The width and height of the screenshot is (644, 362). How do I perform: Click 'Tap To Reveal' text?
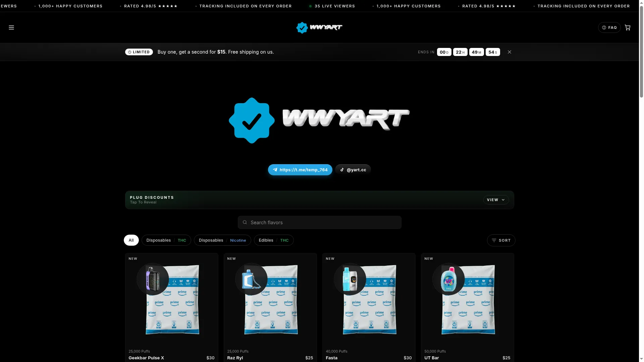tap(143, 202)
